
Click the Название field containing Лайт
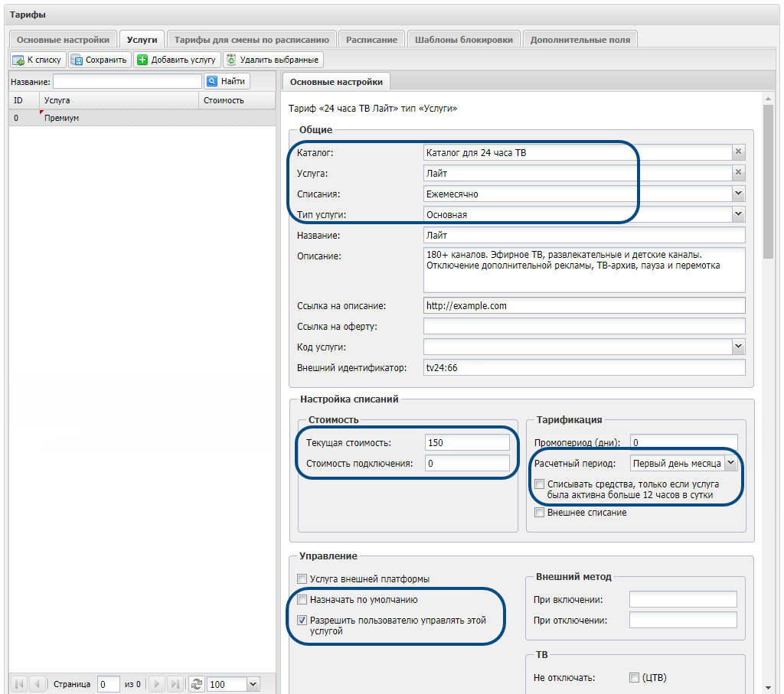[584, 236]
